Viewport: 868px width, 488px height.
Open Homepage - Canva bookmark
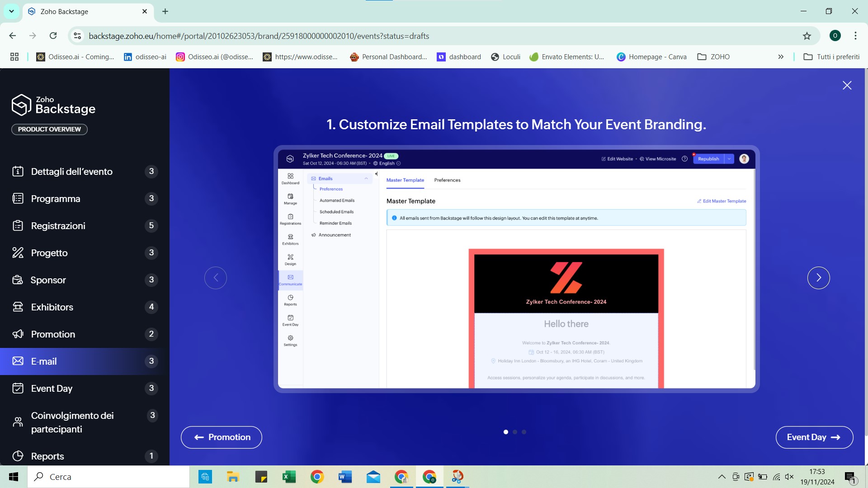651,57
